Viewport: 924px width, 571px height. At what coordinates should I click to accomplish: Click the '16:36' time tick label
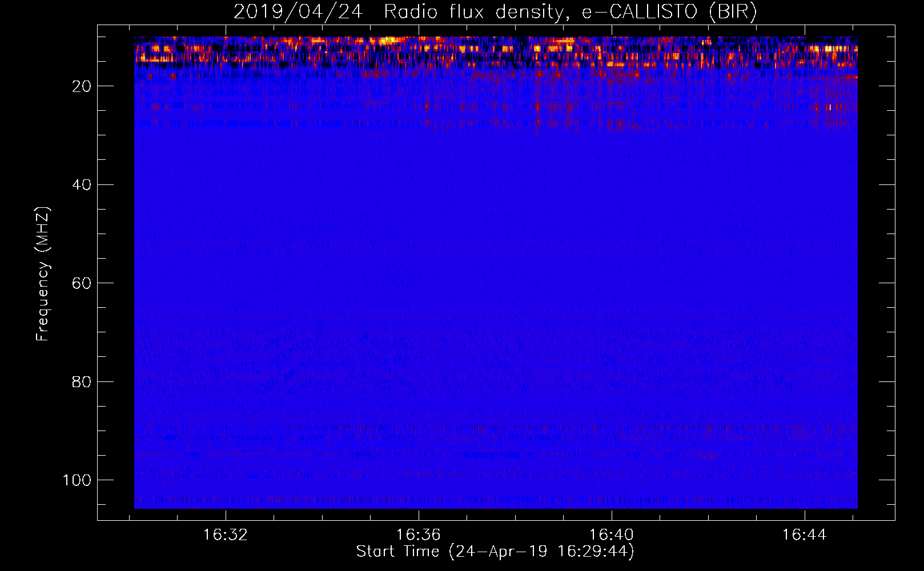click(419, 535)
